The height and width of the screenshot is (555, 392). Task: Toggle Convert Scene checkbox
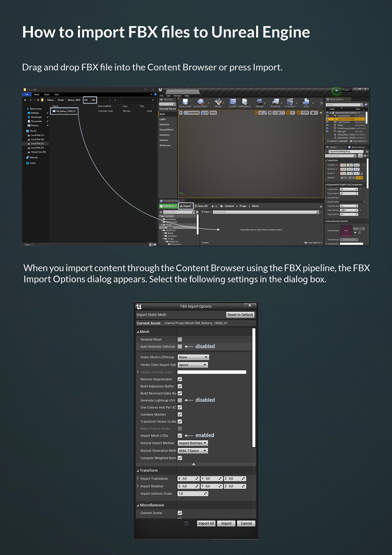[x=180, y=513]
